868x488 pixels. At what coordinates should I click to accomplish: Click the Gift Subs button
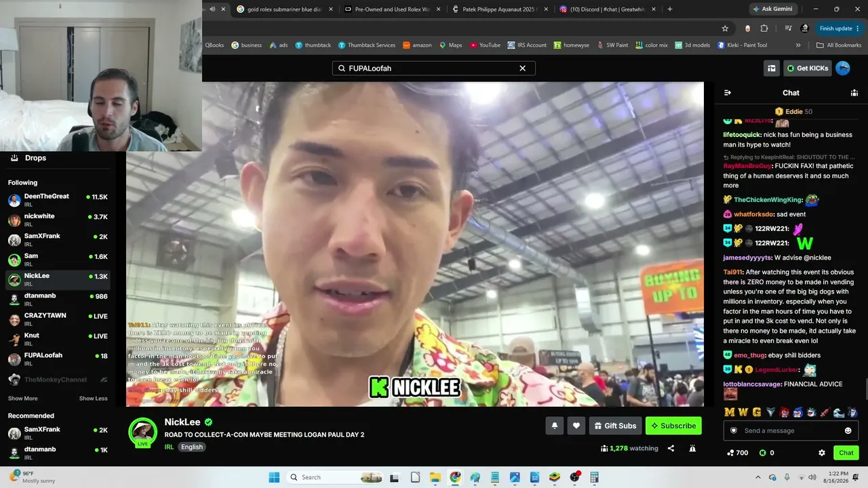pyautogui.click(x=616, y=426)
